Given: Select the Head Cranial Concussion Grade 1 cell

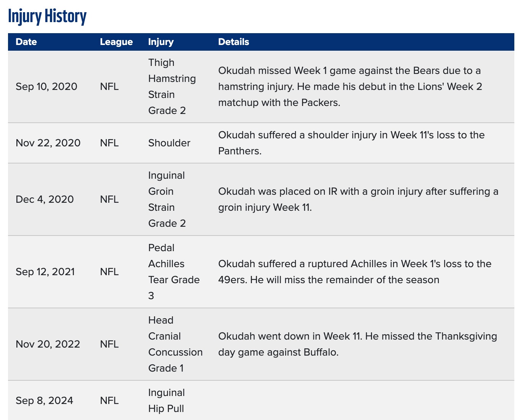Looking at the screenshot, I should coord(175,344).
